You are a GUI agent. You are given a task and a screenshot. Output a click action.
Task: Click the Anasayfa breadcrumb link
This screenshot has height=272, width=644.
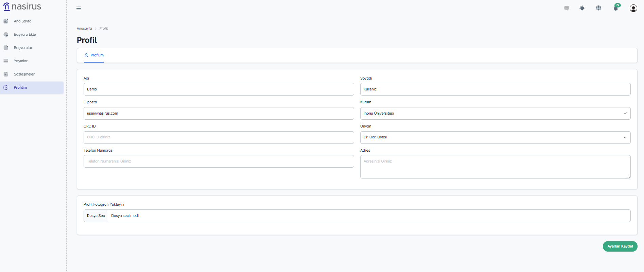click(84, 29)
